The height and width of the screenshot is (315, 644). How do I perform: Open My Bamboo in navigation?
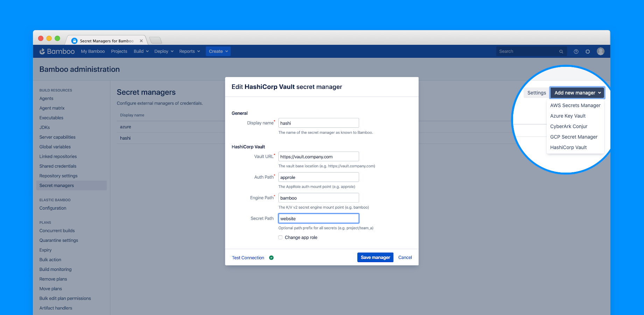tap(93, 51)
